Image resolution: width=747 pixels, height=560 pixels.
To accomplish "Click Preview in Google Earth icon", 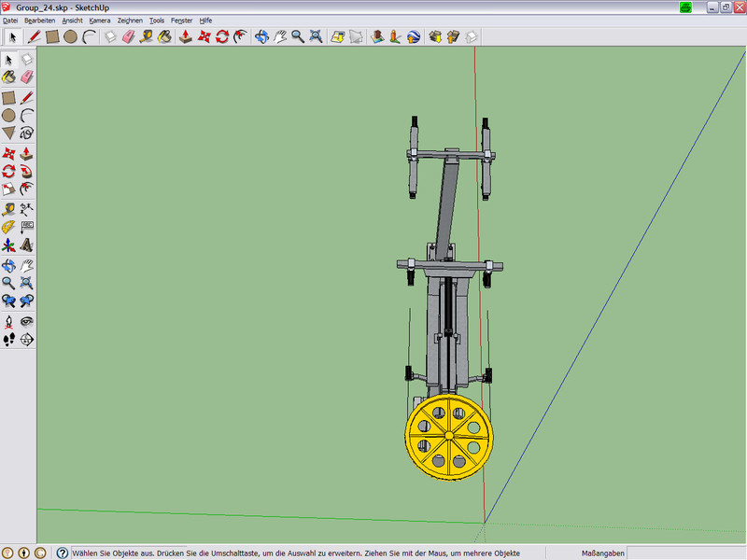I will coord(414,36).
